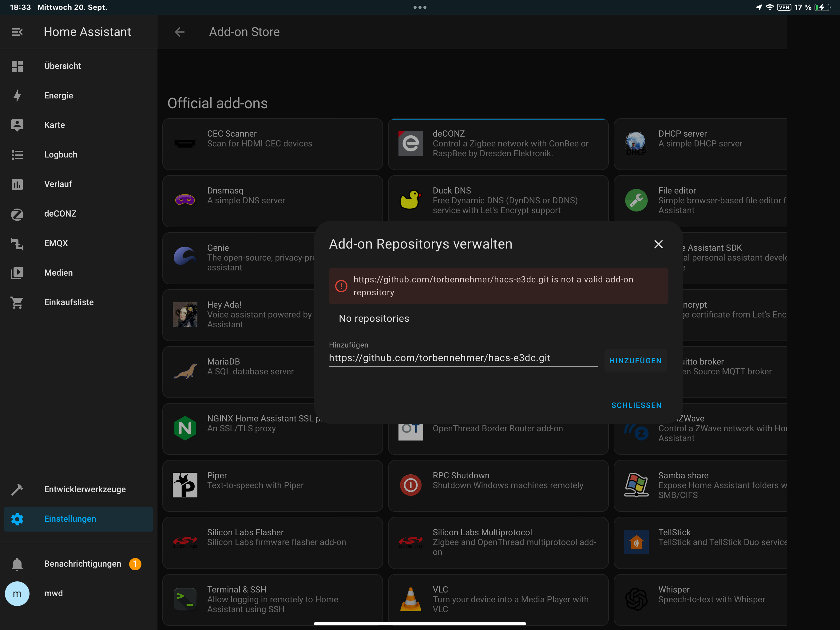Open Entwicklerwerkzeuge hammer icon
840x630 pixels.
pos(17,489)
